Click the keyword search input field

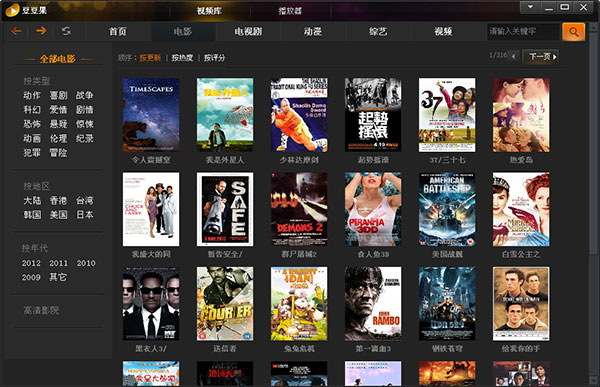point(523,31)
